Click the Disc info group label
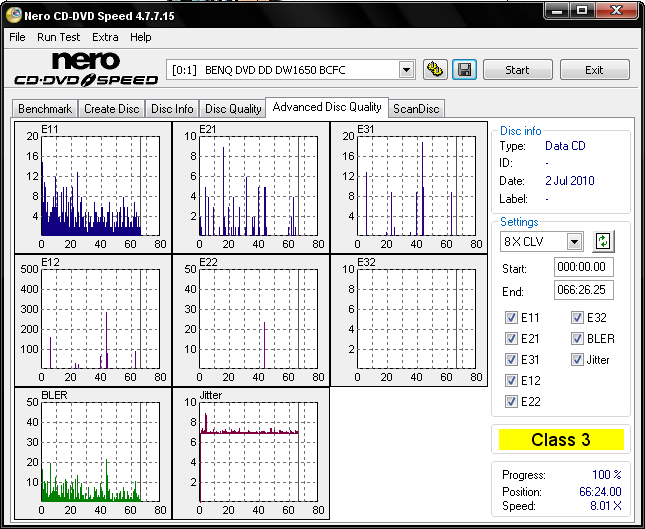Screen dimensions: 645x529 pyautogui.click(x=520, y=131)
